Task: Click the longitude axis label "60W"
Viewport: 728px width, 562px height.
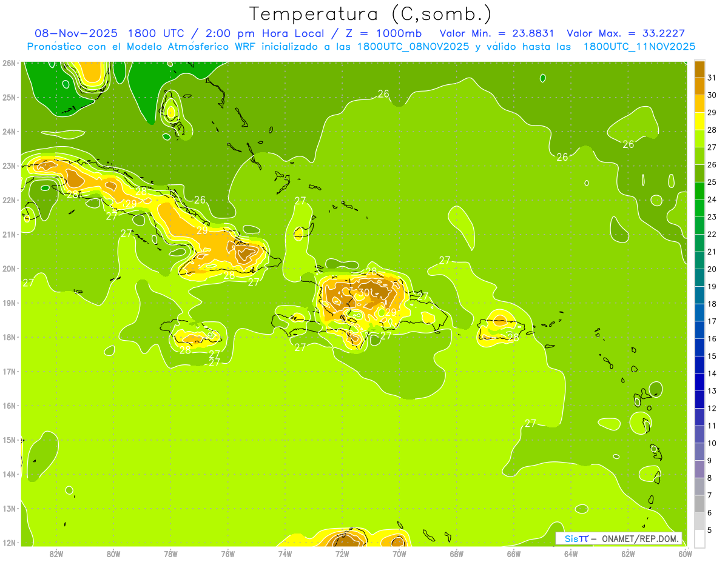Action: pos(685,554)
